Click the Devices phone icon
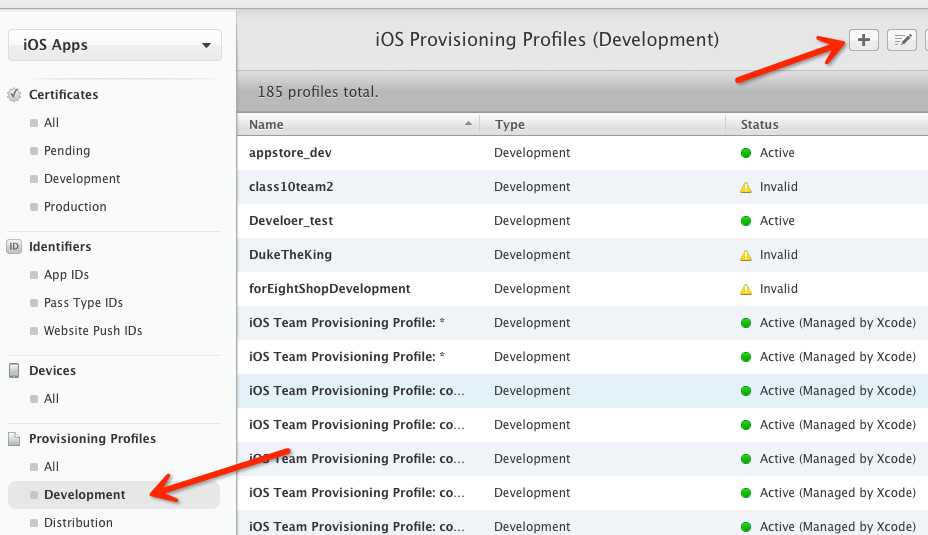Viewport: 928px width, 535px height. [x=14, y=371]
